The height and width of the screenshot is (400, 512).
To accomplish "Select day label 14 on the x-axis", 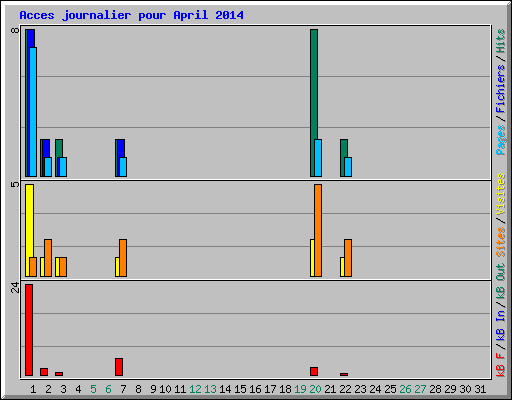I will tap(225, 389).
